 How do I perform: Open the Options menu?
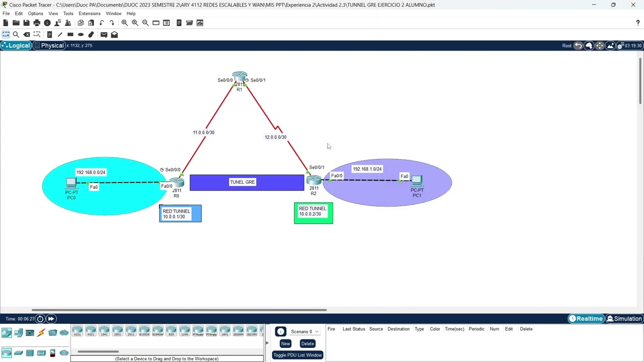pyautogui.click(x=35, y=14)
